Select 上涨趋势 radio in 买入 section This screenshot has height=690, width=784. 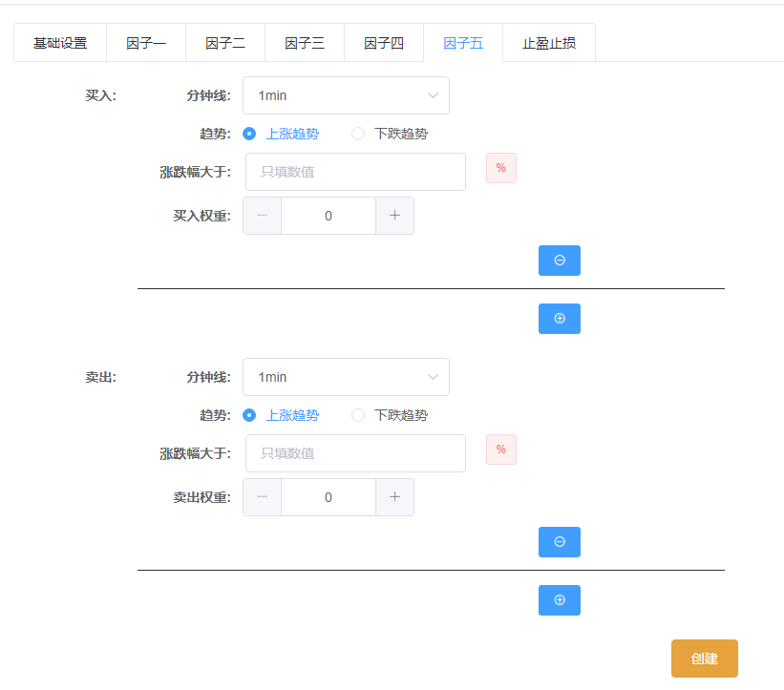click(x=250, y=134)
